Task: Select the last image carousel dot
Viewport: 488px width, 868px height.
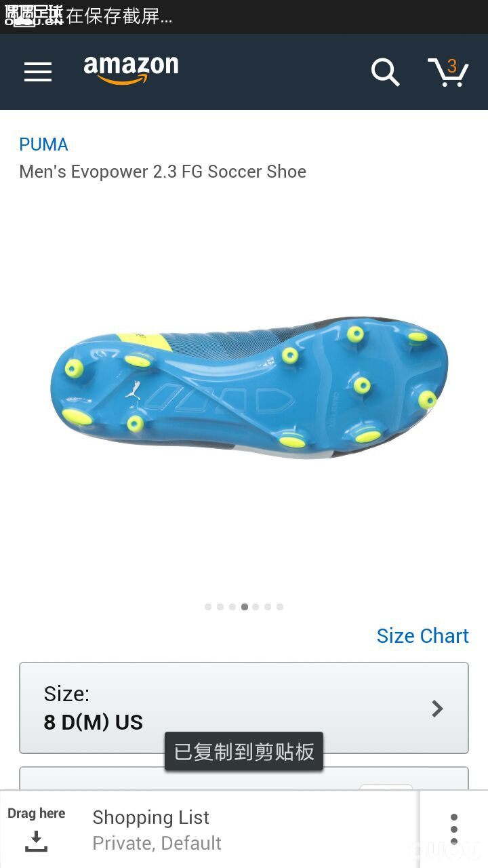Action: (x=280, y=607)
